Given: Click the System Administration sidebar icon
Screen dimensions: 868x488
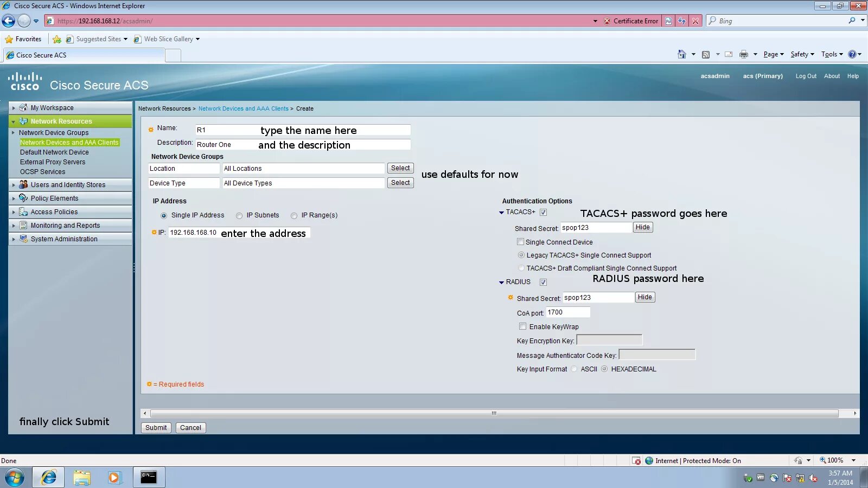Looking at the screenshot, I should click(x=23, y=239).
